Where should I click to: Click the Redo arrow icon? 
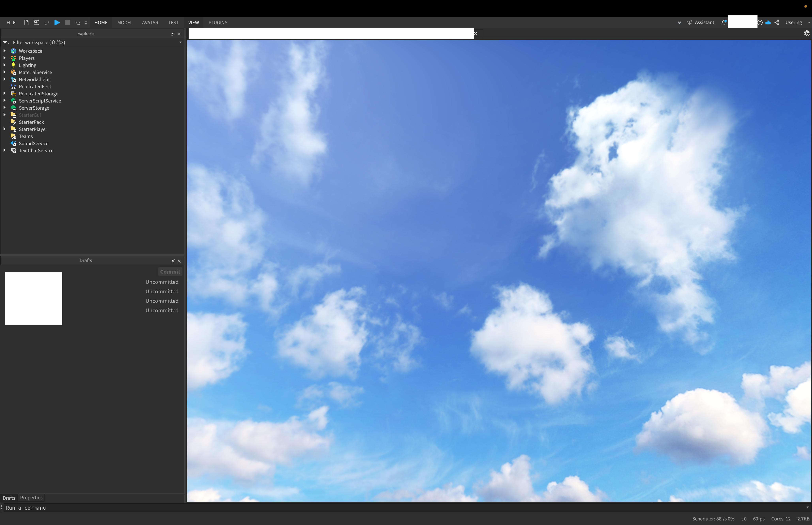coord(47,23)
